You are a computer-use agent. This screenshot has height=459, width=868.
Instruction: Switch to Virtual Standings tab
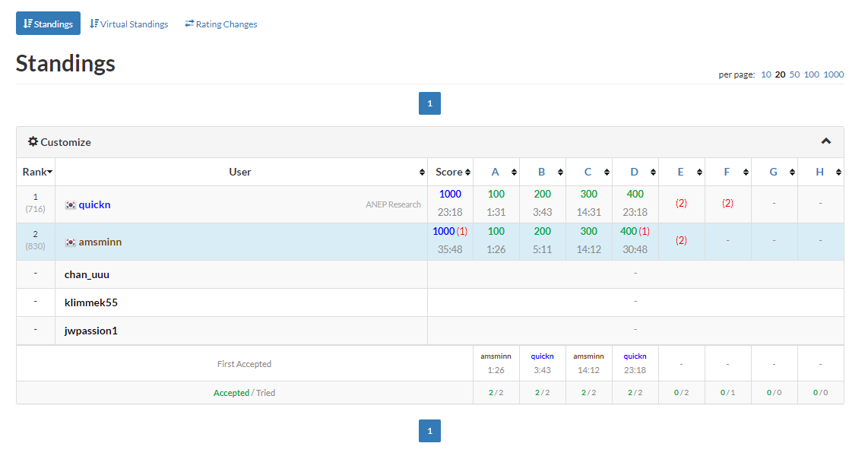(129, 24)
